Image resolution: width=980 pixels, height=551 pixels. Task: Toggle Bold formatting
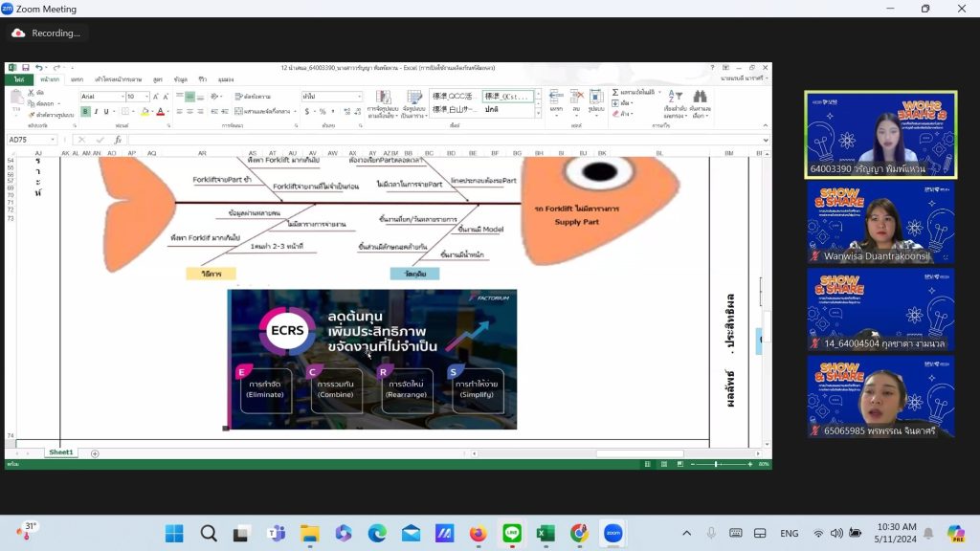pyautogui.click(x=85, y=111)
